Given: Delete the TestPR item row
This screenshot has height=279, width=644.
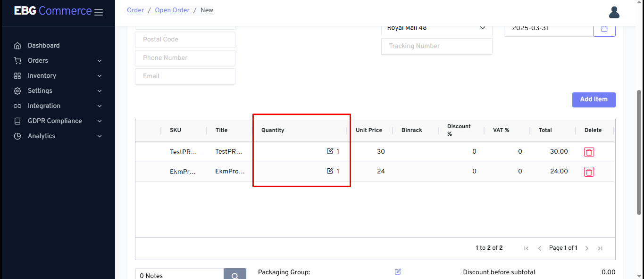Looking at the screenshot, I should click(589, 152).
